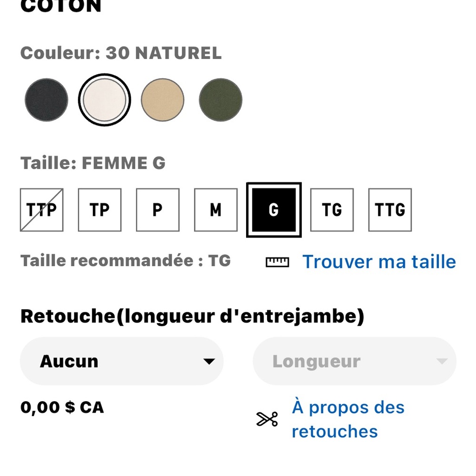Click the Taille recommandée : TG text
The height and width of the screenshot is (476, 476).
(x=125, y=261)
